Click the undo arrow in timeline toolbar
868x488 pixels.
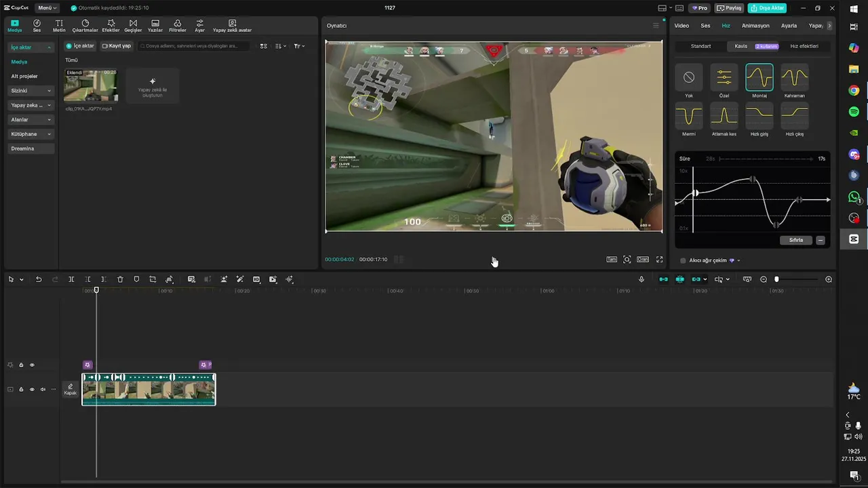coord(39,279)
